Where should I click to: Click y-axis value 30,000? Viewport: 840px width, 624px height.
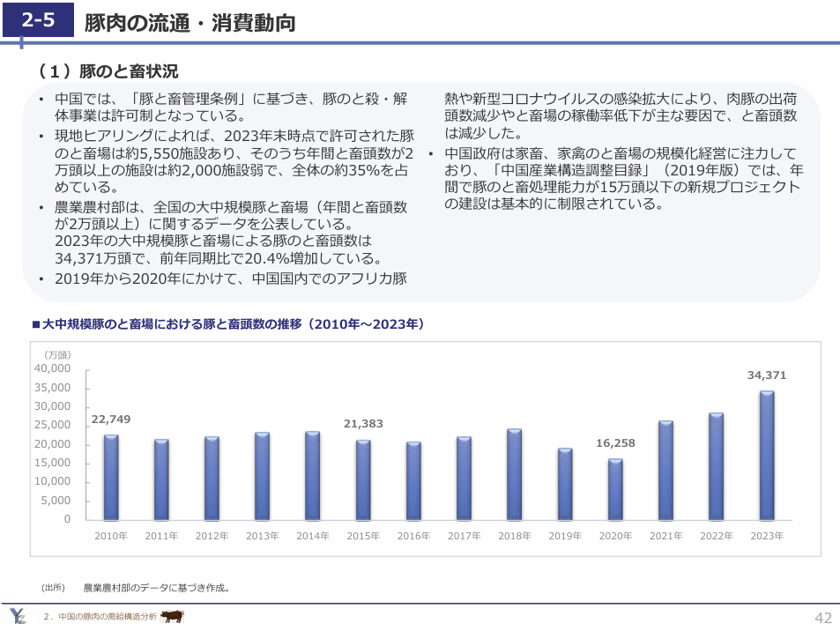pyautogui.click(x=53, y=406)
